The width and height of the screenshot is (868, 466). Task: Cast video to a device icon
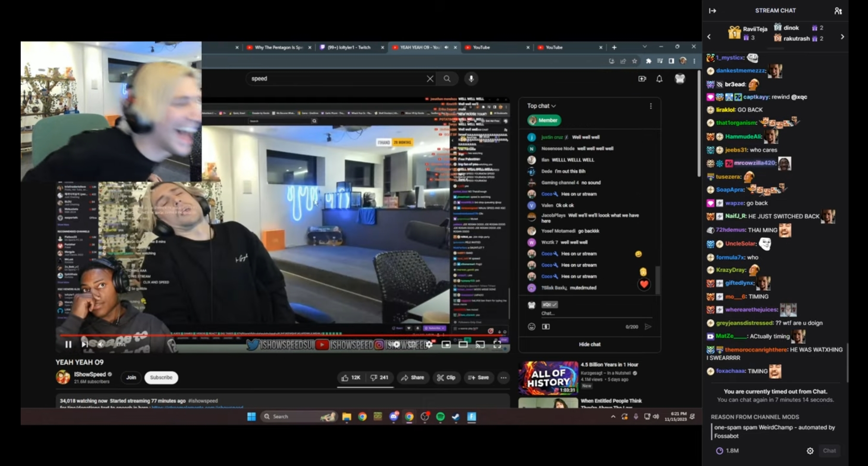point(480,344)
